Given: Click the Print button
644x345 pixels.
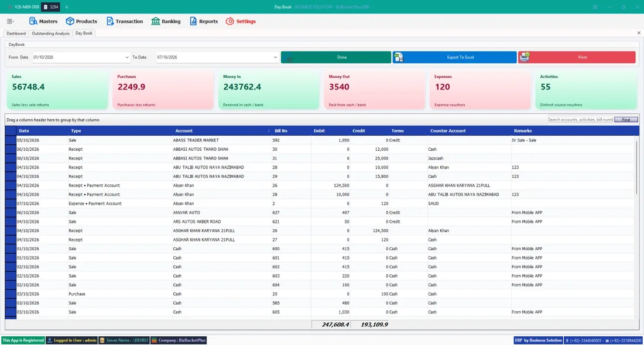Looking at the screenshot, I should coord(577,57).
